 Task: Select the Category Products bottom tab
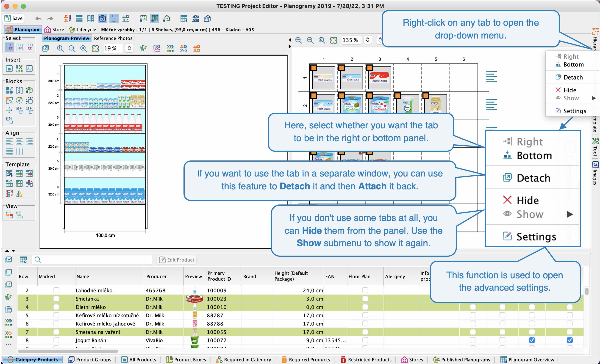tap(33, 360)
